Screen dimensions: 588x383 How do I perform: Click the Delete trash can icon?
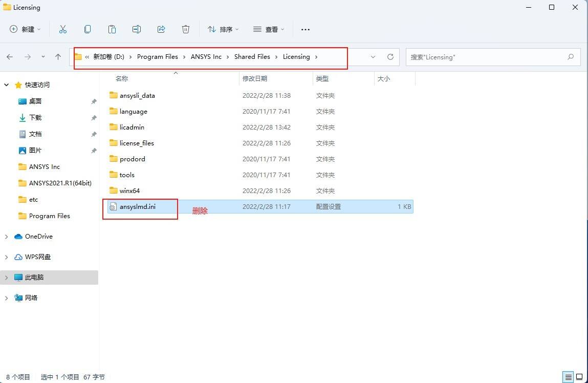coord(186,29)
